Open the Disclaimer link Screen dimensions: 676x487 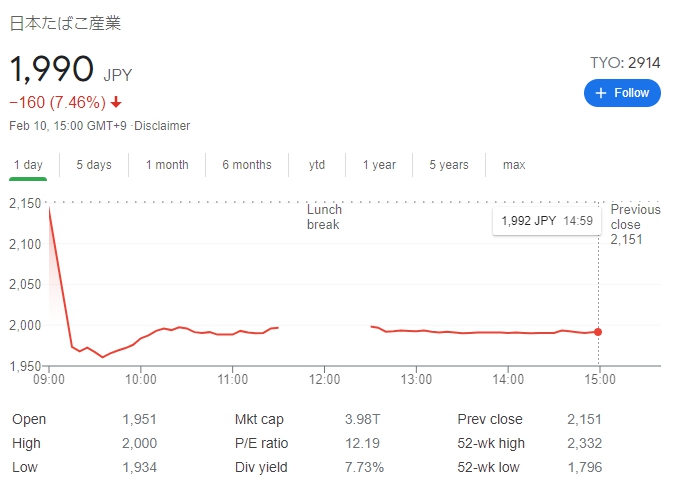point(163,126)
